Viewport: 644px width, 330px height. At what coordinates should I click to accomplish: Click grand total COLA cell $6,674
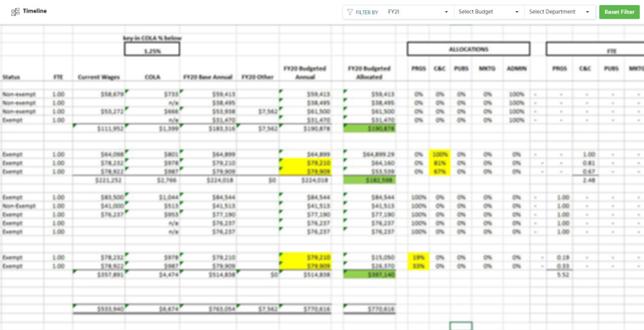tap(153, 309)
